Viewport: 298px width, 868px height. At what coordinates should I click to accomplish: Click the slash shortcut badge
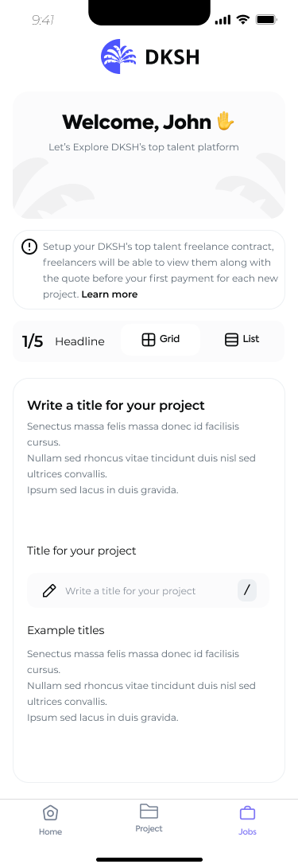pyautogui.click(x=247, y=590)
